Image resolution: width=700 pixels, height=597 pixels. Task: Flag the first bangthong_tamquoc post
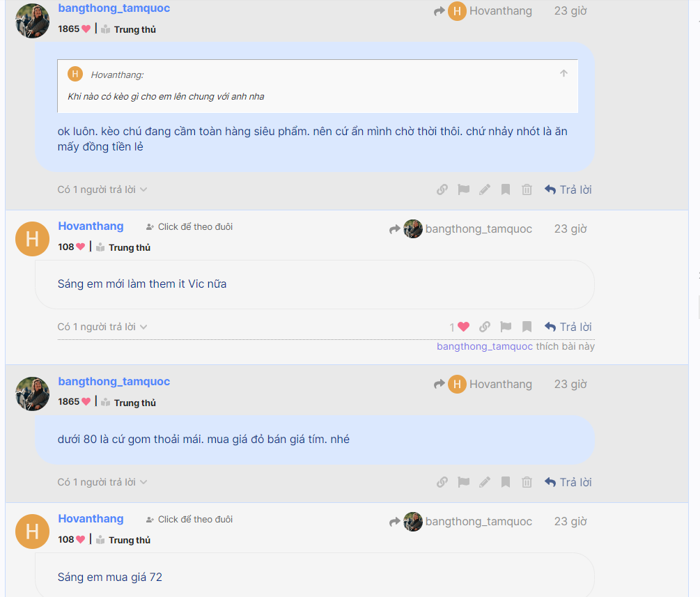(x=463, y=189)
